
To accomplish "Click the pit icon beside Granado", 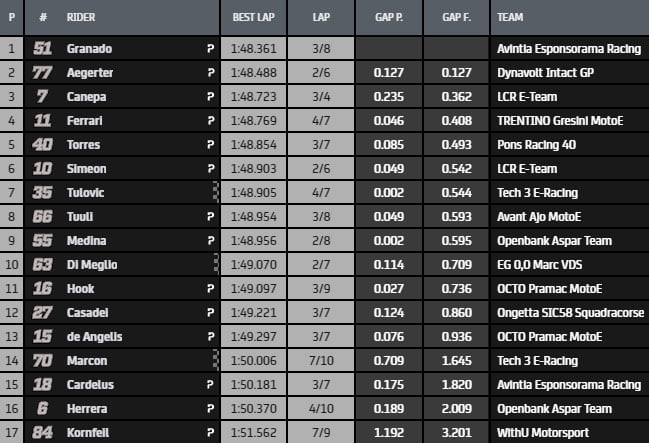I will coord(210,48).
